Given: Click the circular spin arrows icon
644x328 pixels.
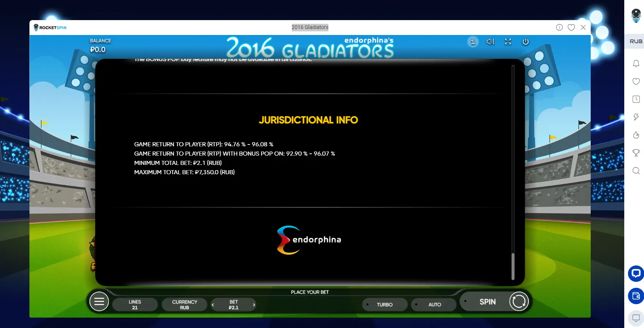Looking at the screenshot, I should (x=519, y=302).
